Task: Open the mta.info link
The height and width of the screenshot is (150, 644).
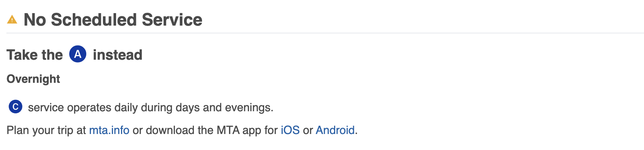Action: coord(109,130)
